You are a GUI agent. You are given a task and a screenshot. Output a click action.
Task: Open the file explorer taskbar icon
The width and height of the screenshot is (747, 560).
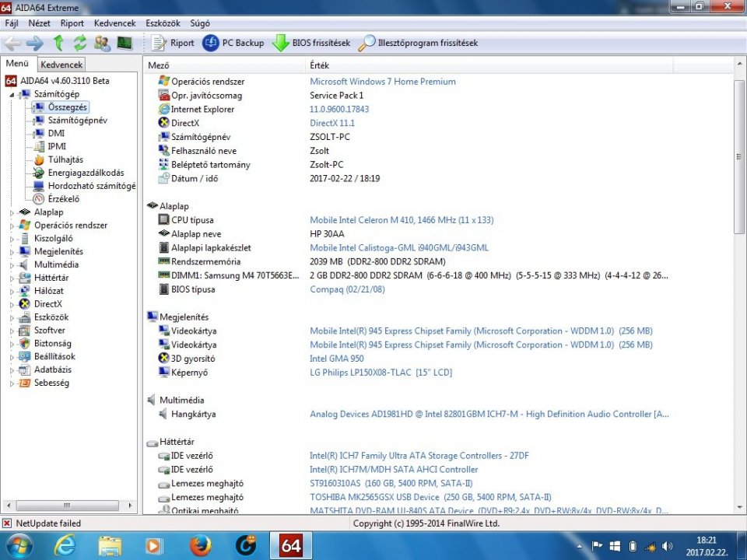[x=110, y=546]
